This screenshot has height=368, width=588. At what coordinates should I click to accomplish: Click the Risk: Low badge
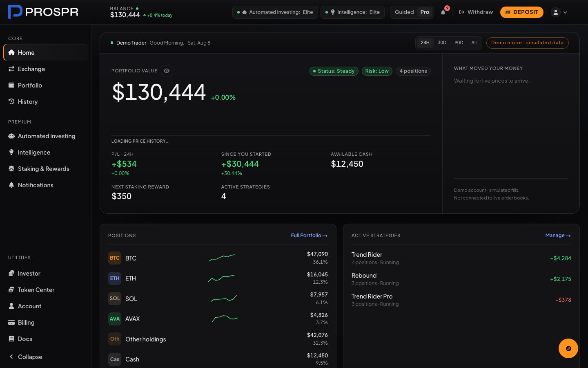(x=377, y=71)
